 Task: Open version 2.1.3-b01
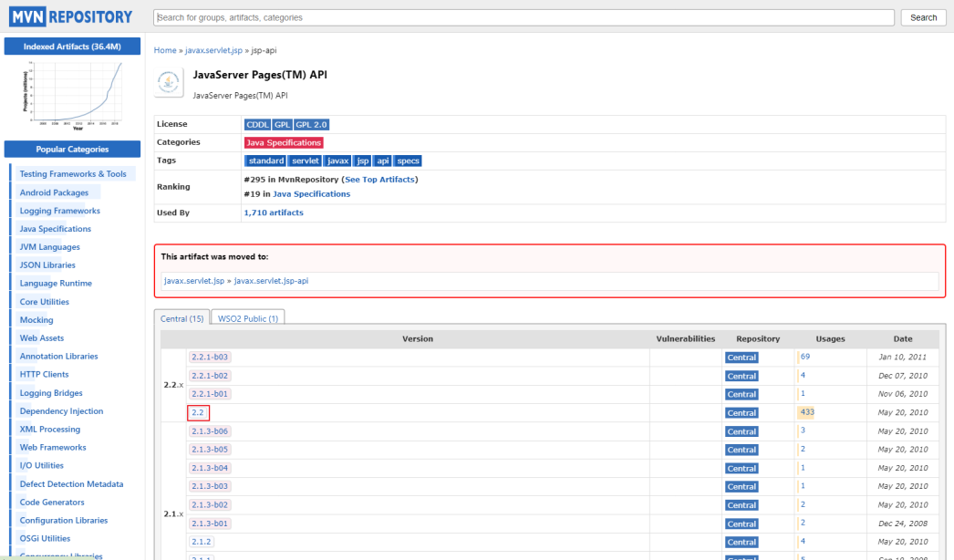pyautogui.click(x=209, y=524)
